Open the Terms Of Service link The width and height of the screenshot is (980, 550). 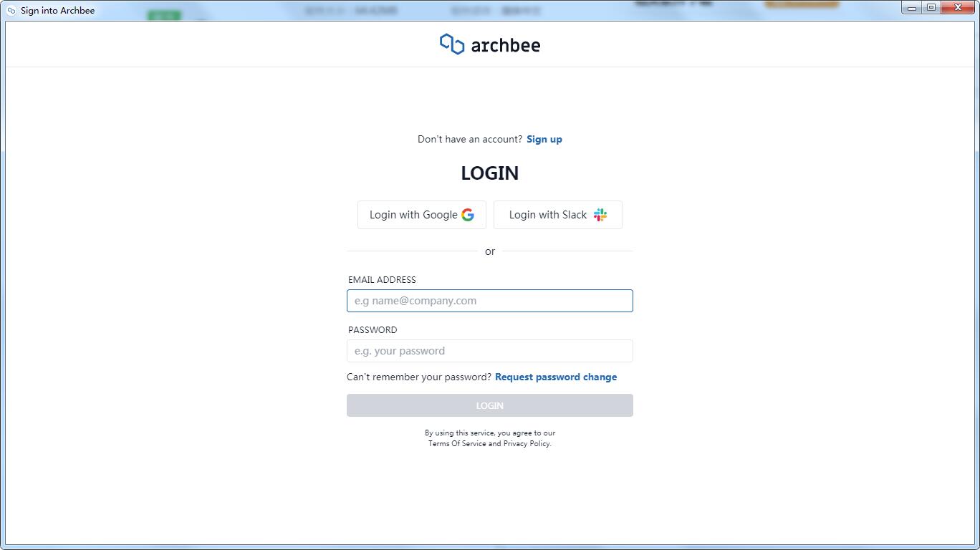click(457, 443)
